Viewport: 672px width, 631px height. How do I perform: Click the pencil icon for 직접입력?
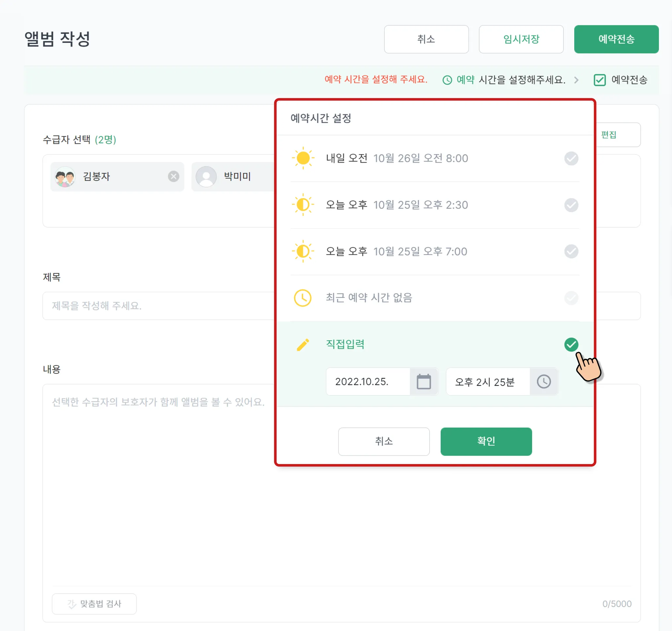(303, 345)
